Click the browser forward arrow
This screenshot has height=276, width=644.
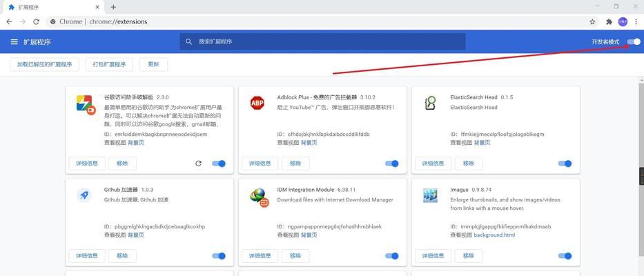click(x=23, y=22)
